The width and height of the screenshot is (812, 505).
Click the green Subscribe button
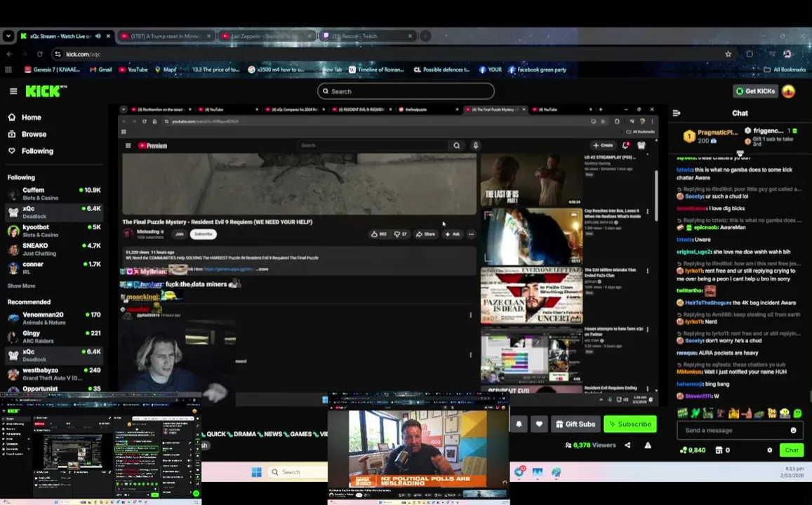click(630, 424)
